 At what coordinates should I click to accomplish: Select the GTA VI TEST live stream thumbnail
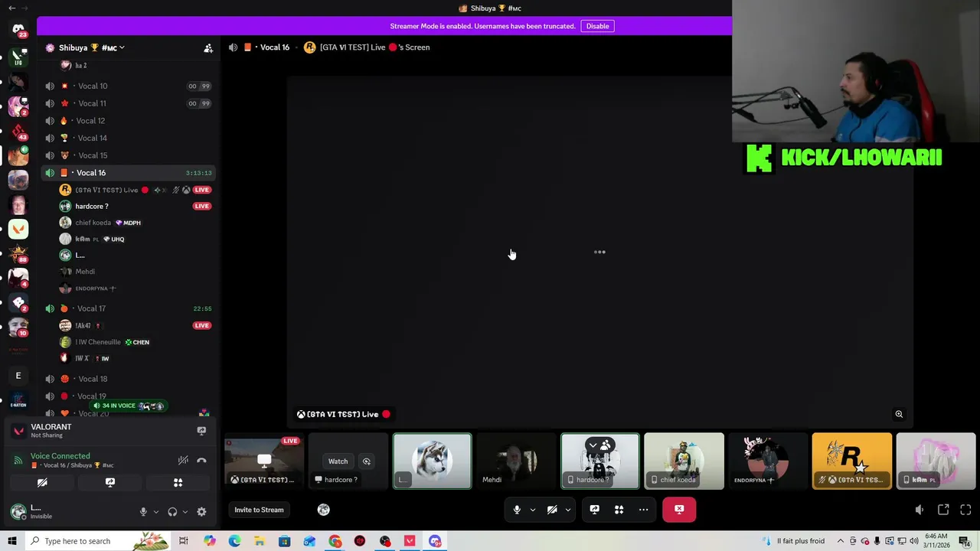(264, 461)
